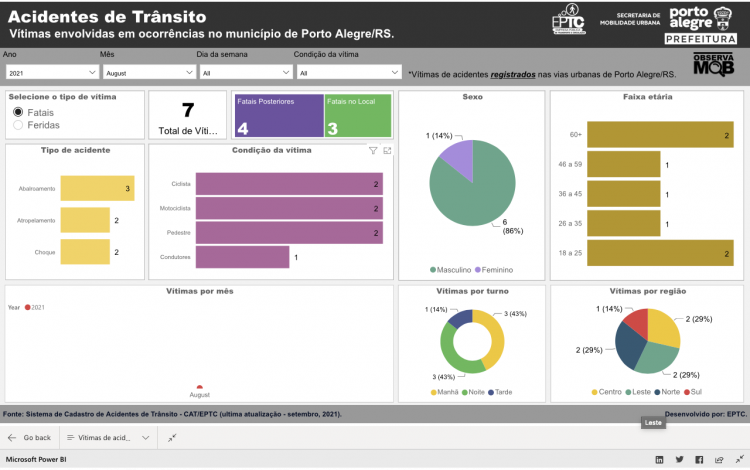Open the Ano dropdown showing 2021
750x470 pixels.
pyautogui.click(x=52, y=73)
